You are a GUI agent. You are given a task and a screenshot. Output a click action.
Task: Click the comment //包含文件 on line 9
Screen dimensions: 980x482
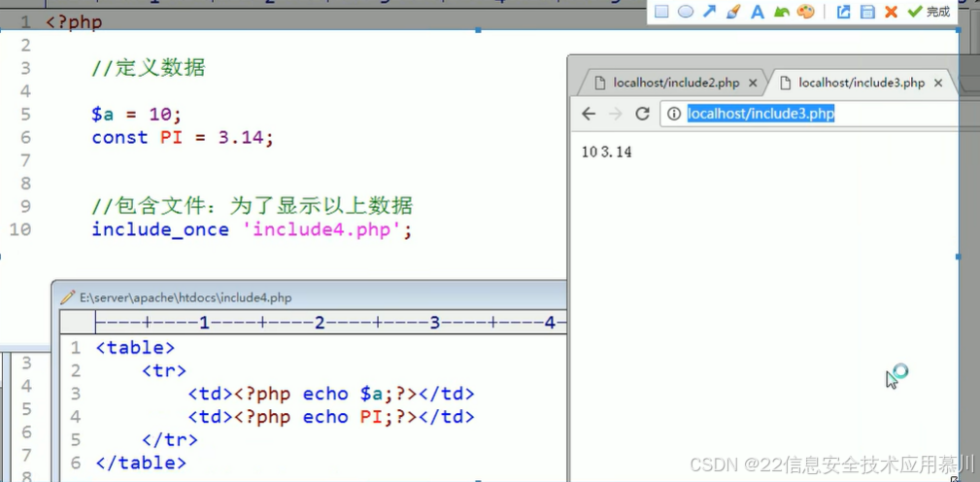pos(253,206)
